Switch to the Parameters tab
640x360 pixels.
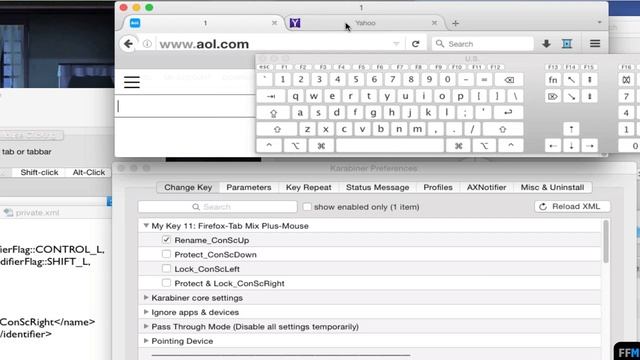tap(249, 187)
